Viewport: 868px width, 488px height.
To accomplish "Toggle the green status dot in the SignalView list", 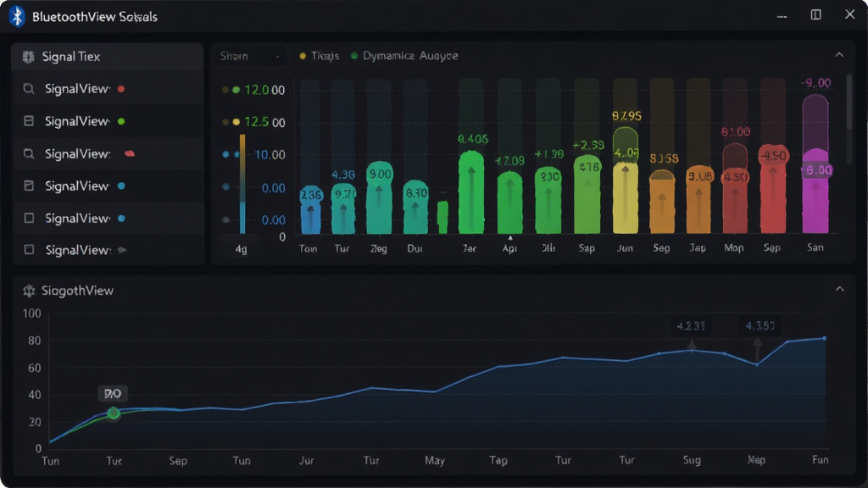I will click(x=121, y=121).
